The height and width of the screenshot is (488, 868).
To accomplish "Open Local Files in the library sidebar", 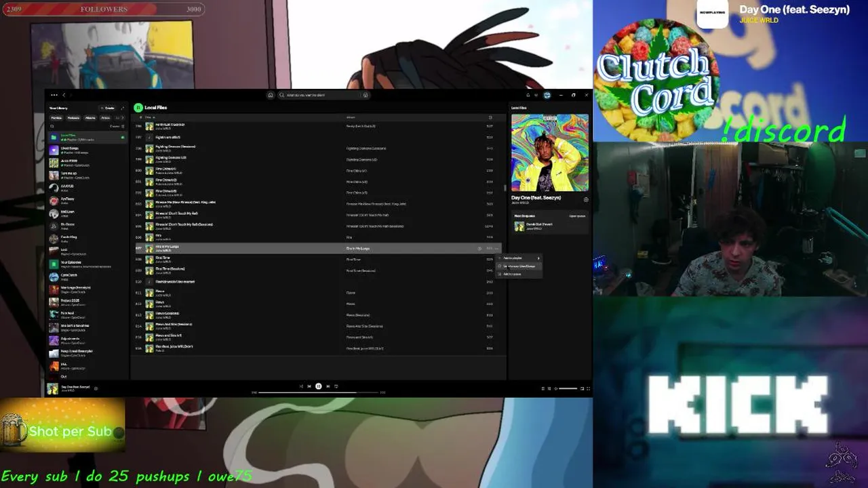I will [x=87, y=137].
